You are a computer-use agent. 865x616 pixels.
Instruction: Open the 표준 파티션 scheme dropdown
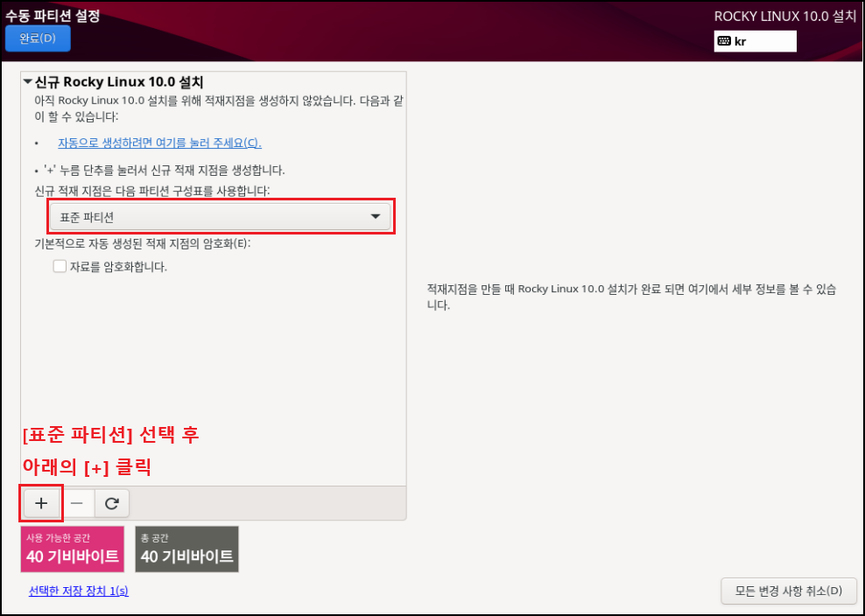pos(220,217)
